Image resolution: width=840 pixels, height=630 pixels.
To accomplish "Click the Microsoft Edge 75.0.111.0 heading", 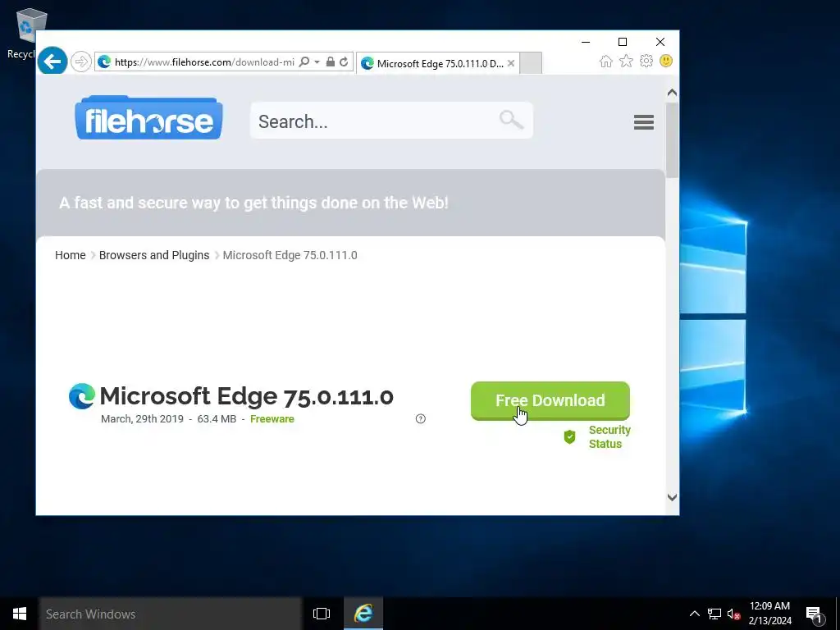I will [246, 396].
